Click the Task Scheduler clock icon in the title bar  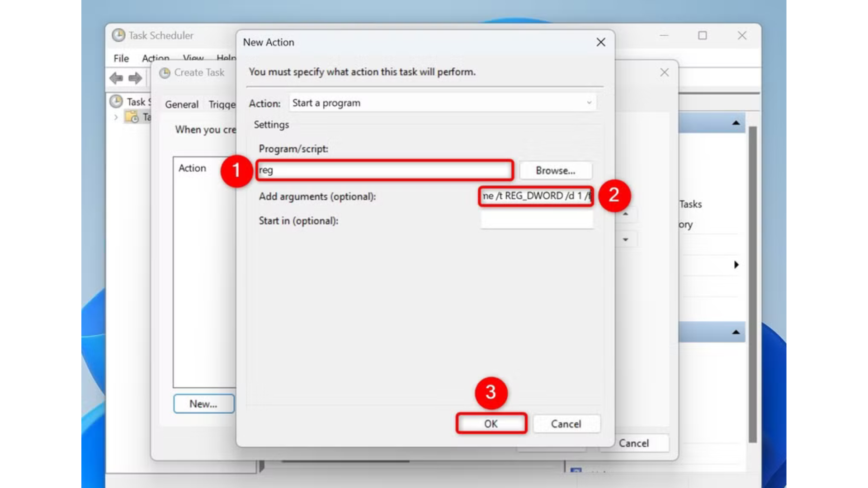(118, 35)
